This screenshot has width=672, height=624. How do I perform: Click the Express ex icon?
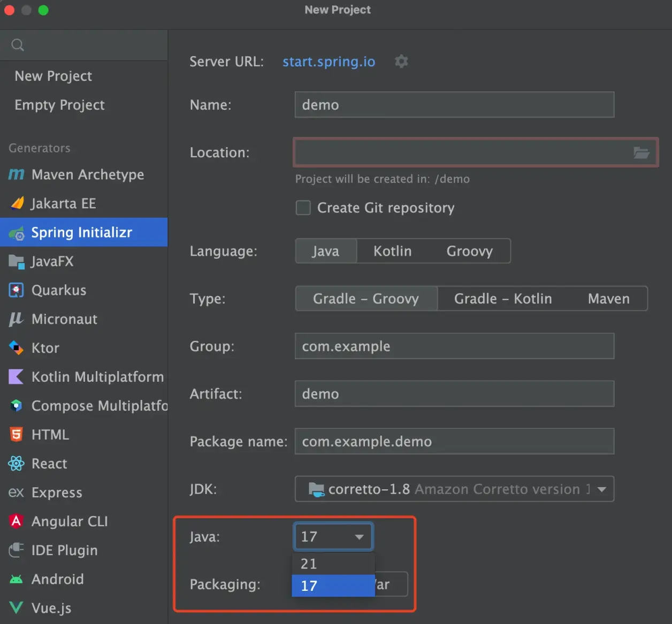[x=16, y=492]
